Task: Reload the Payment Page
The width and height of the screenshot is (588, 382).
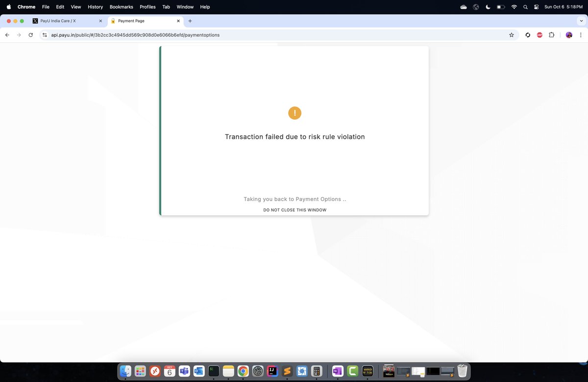Action: [x=31, y=35]
